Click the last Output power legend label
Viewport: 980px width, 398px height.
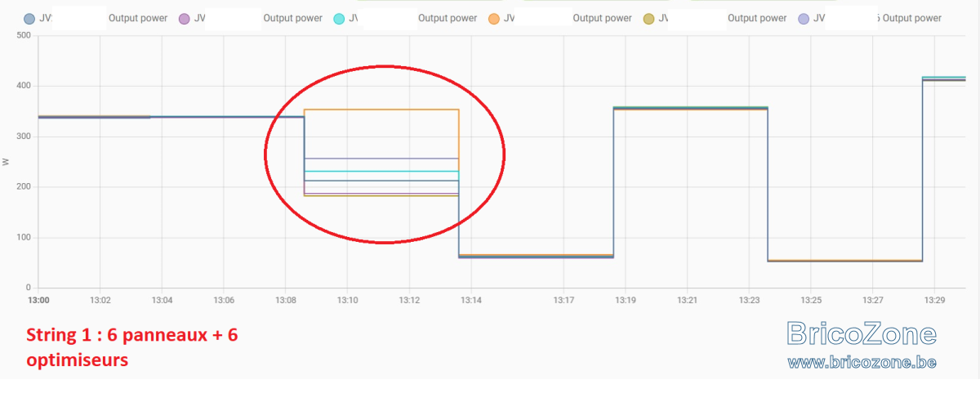911,18
